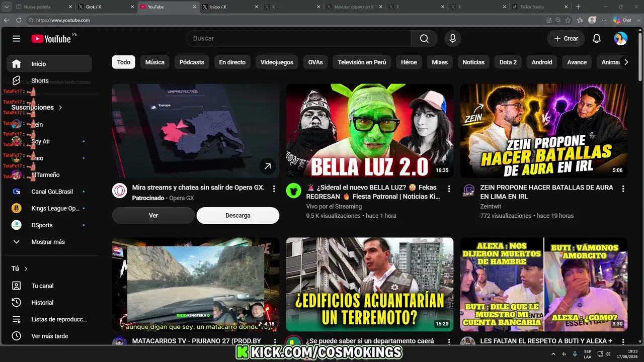Image resolution: width=644 pixels, height=362 pixels.
Task: Open options for BELLA LUZ video
Action: coord(448,189)
